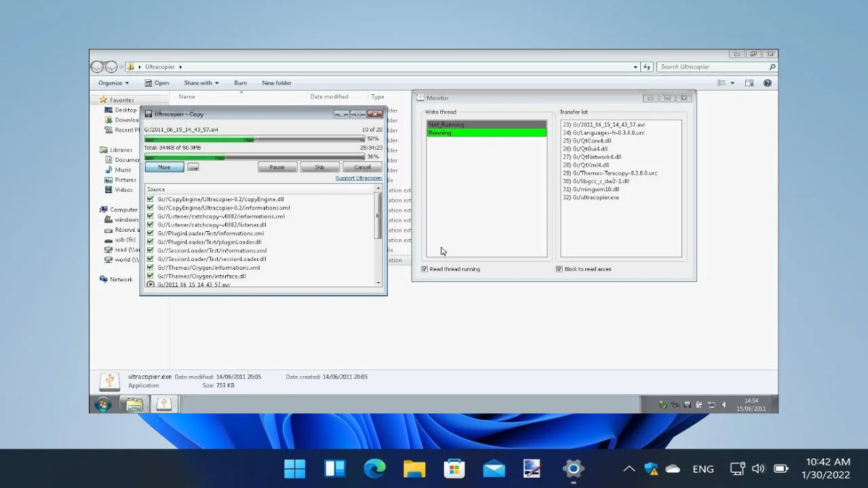The height and width of the screenshot is (488, 868).
Task: Sort by Date modified column header
Action: [329, 97]
